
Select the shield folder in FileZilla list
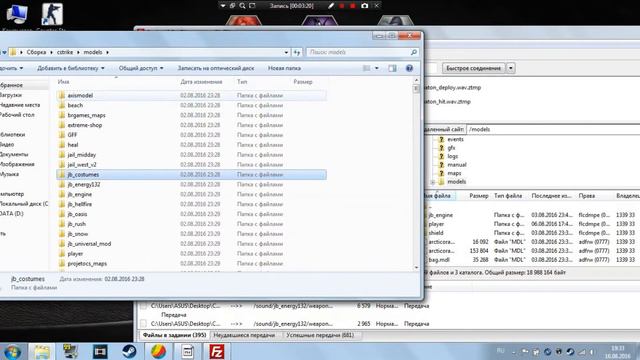pos(436,233)
